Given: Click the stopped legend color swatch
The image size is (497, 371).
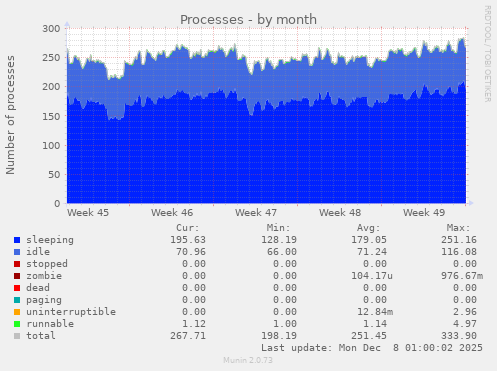Looking at the screenshot, I should click(17, 264).
